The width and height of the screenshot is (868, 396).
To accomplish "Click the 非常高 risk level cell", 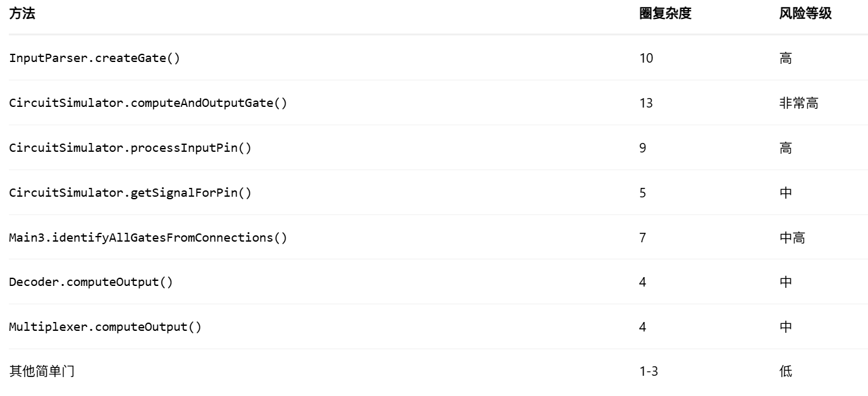I will click(798, 103).
